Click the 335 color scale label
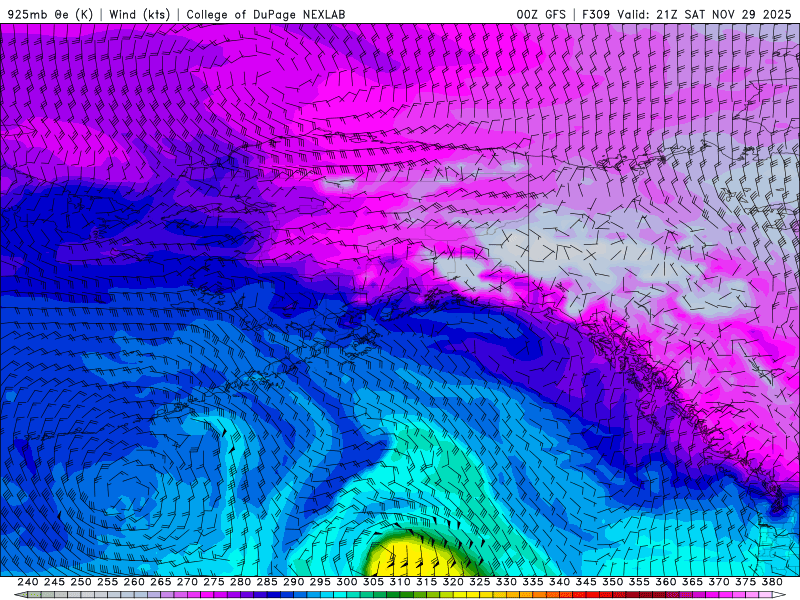 533,582
